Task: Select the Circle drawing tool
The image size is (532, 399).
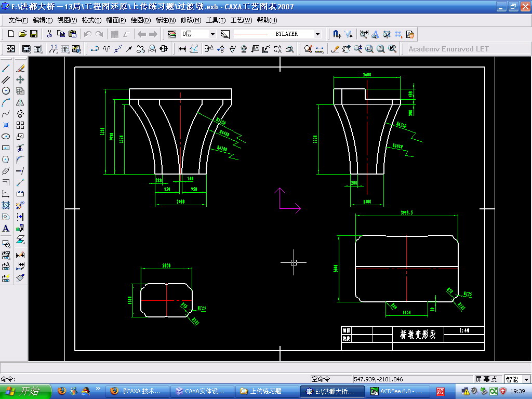Action: click(6, 91)
